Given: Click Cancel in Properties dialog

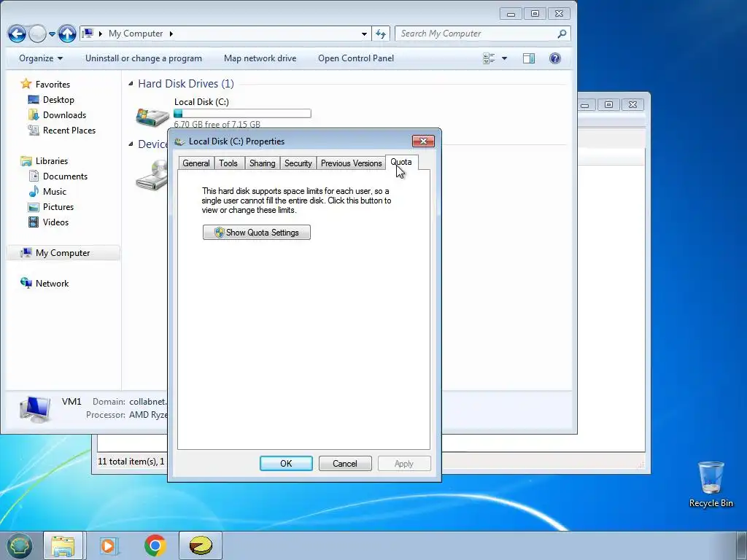Looking at the screenshot, I should 345,463.
